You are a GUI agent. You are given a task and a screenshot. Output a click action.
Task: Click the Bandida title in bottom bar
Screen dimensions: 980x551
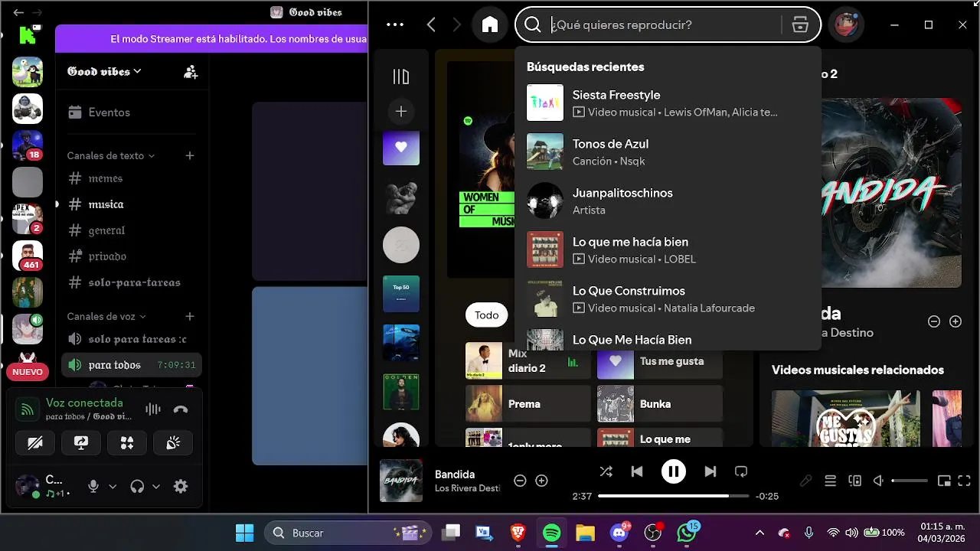tap(455, 474)
